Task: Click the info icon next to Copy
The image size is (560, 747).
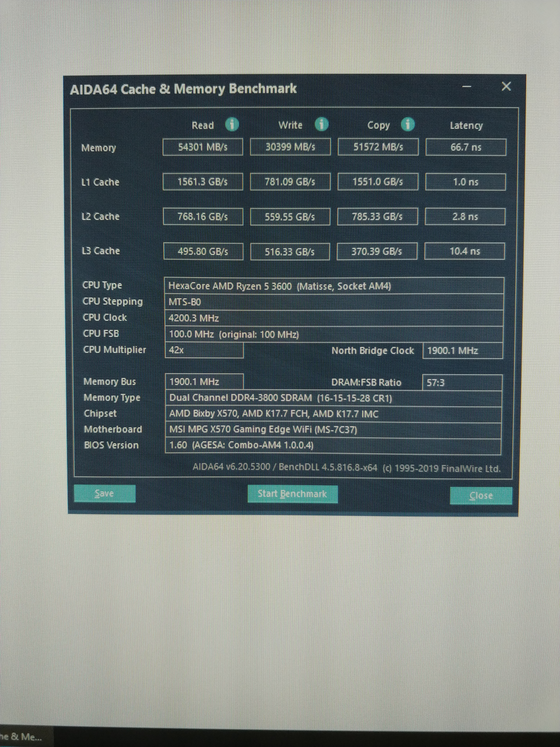Action: pos(408,125)
